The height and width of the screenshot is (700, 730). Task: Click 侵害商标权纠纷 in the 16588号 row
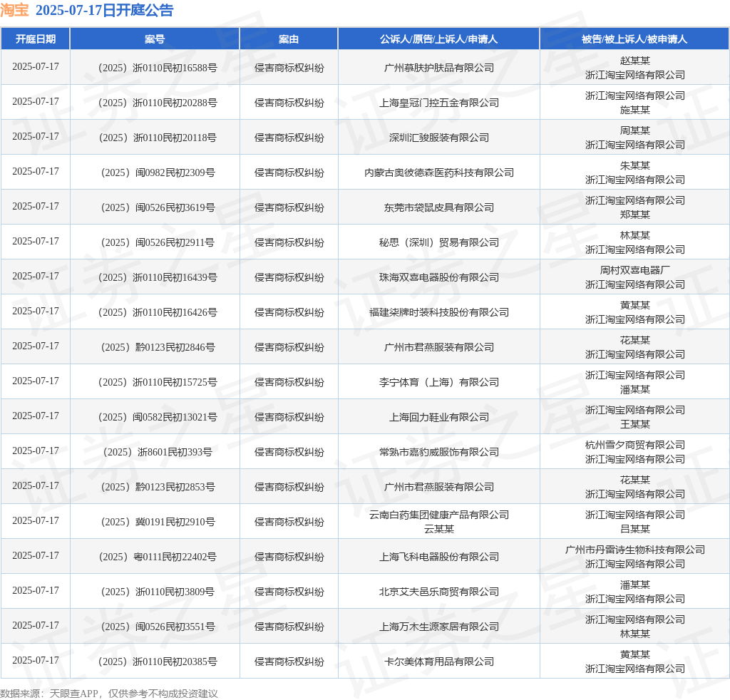point(289,68)
